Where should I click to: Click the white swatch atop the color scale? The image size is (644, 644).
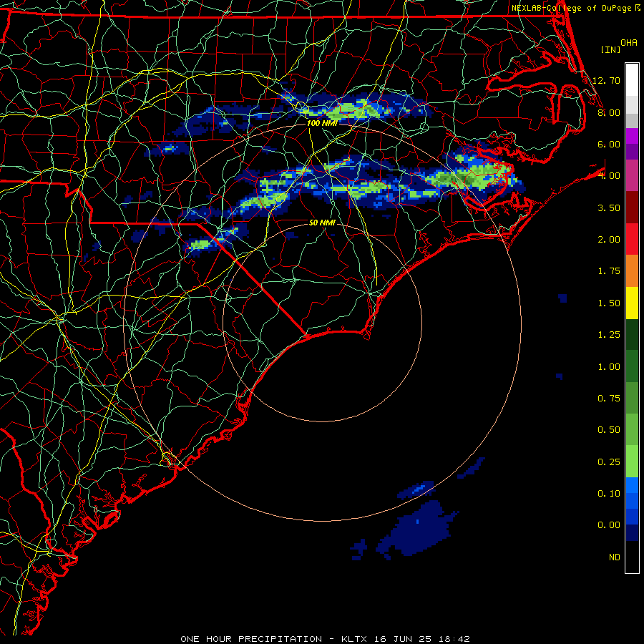[x=632, y=79]
